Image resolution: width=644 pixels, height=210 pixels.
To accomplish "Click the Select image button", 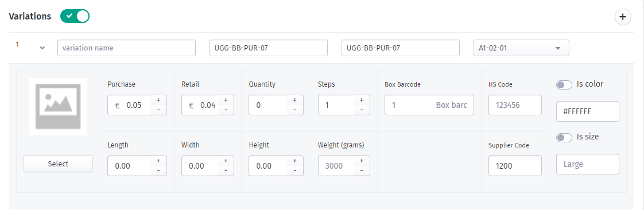I will [58, 164].
